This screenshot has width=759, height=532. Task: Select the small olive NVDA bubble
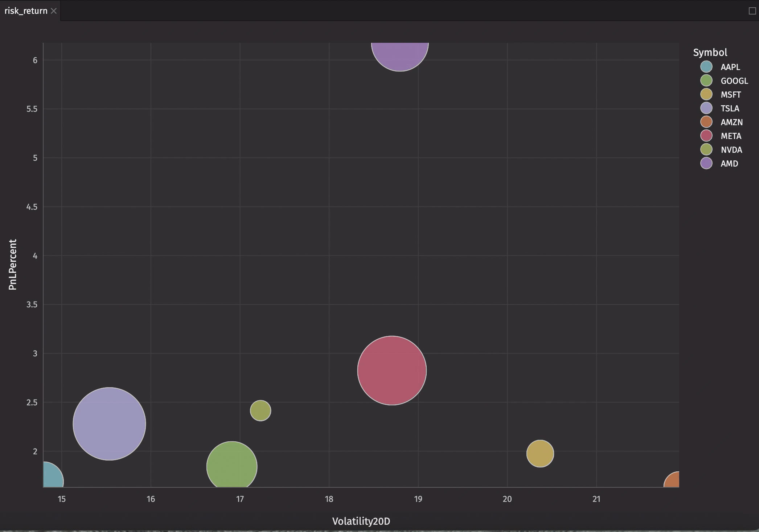[260, 410]
